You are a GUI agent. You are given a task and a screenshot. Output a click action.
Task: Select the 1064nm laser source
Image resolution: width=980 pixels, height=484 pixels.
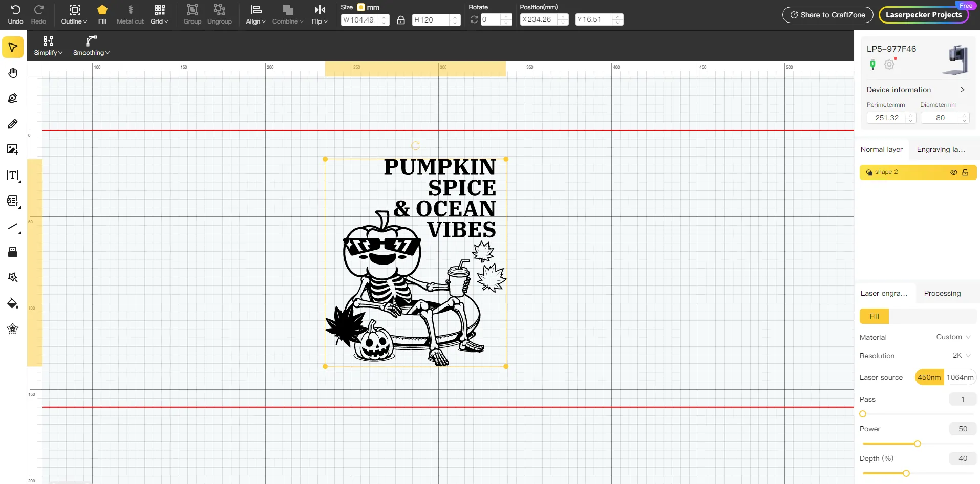tap(960, 377)
